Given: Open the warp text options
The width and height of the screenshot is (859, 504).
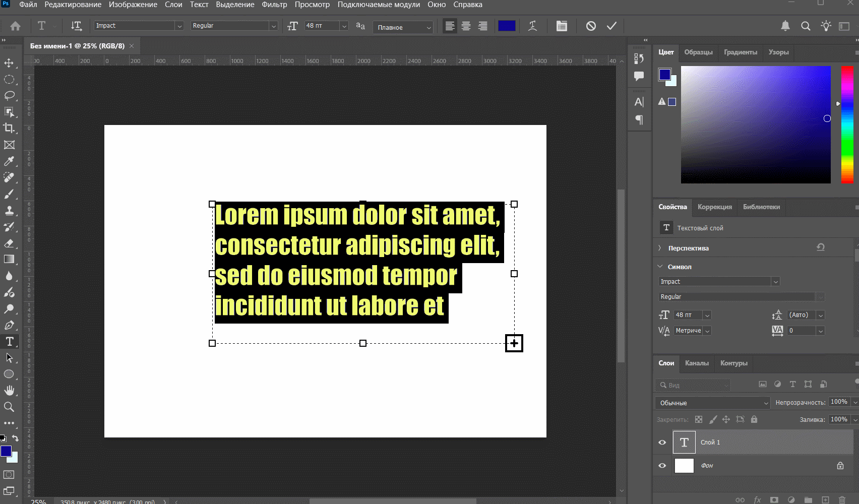Looking at the screenshot, I should [x=532, y=26].
